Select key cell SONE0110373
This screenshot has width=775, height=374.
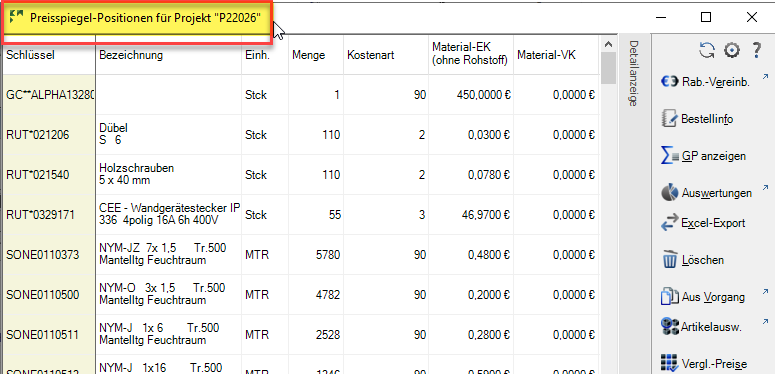coord(49,255)
